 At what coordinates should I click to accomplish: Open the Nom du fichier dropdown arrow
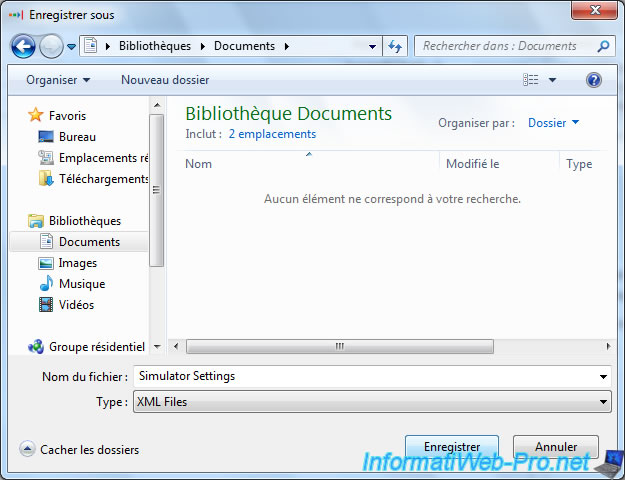coord(603,377)
